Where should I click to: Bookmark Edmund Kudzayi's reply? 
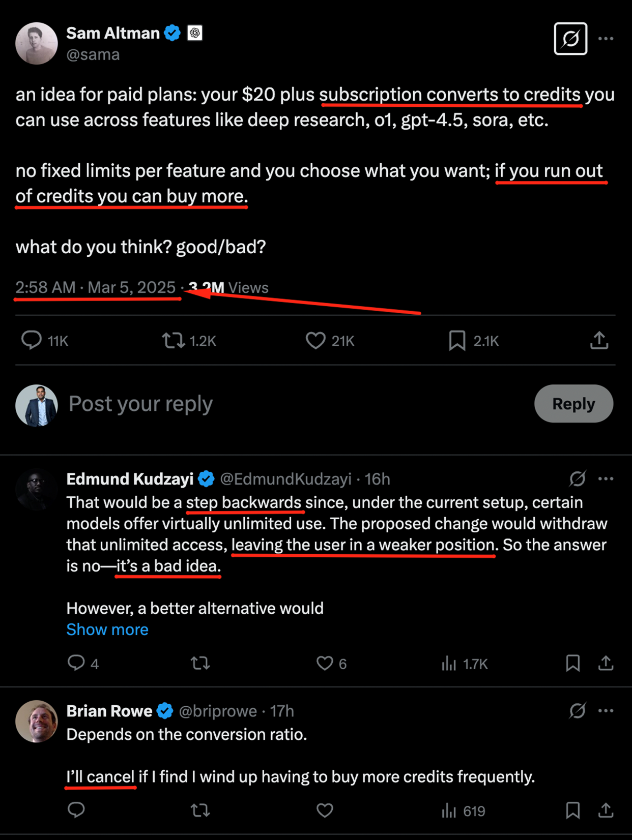(573, 663)
